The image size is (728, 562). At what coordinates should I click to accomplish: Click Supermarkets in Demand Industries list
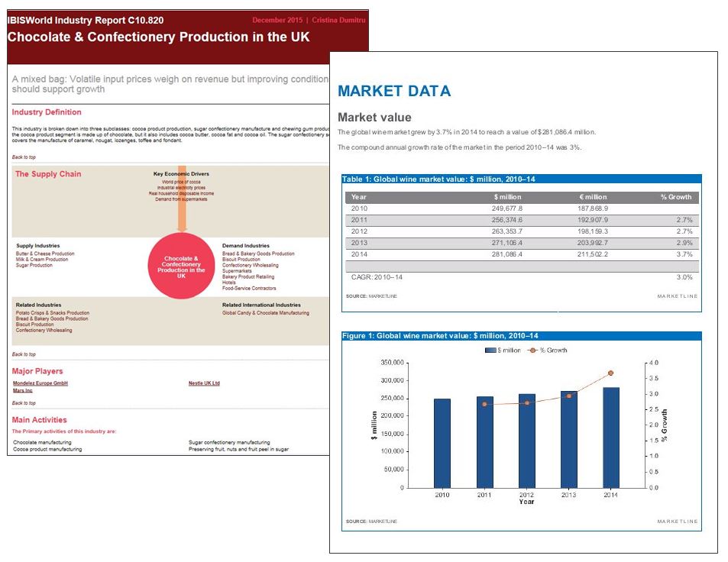[x=237, y=271]
